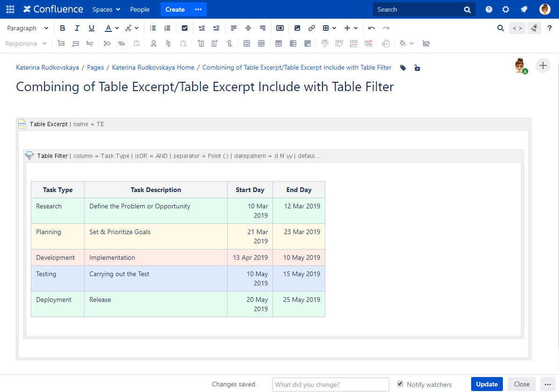Toggle bold formatting
559x392 pixels.
coord(62,28)
